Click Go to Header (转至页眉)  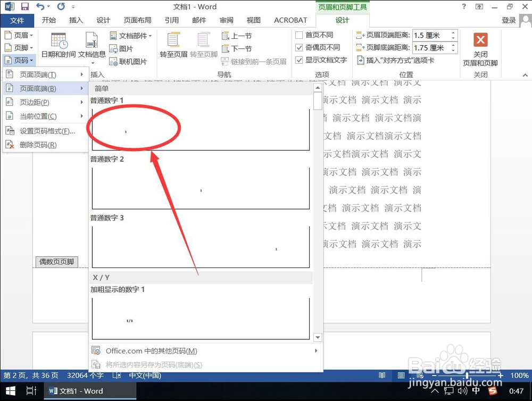(173, 45)
